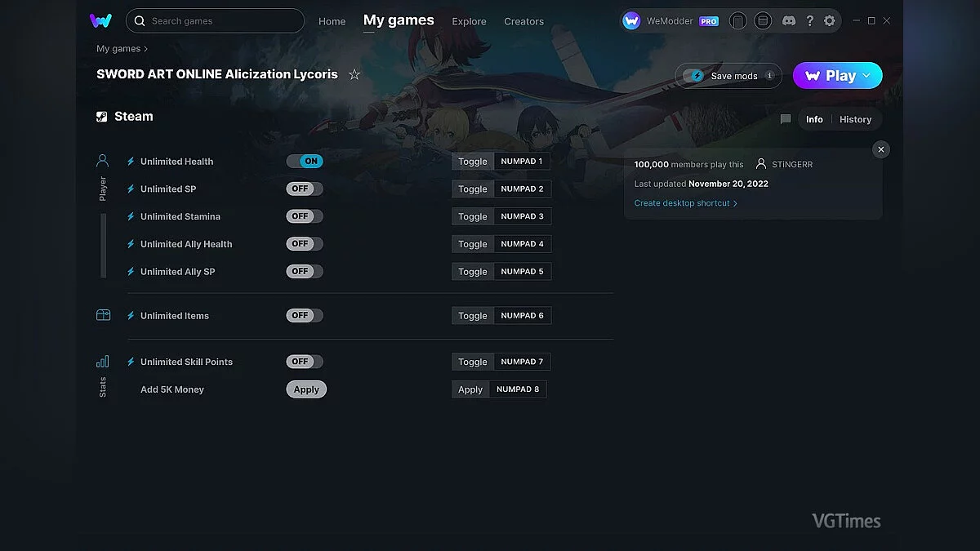
Task: Open the settings gear icon
Action: tap(830, 20)
